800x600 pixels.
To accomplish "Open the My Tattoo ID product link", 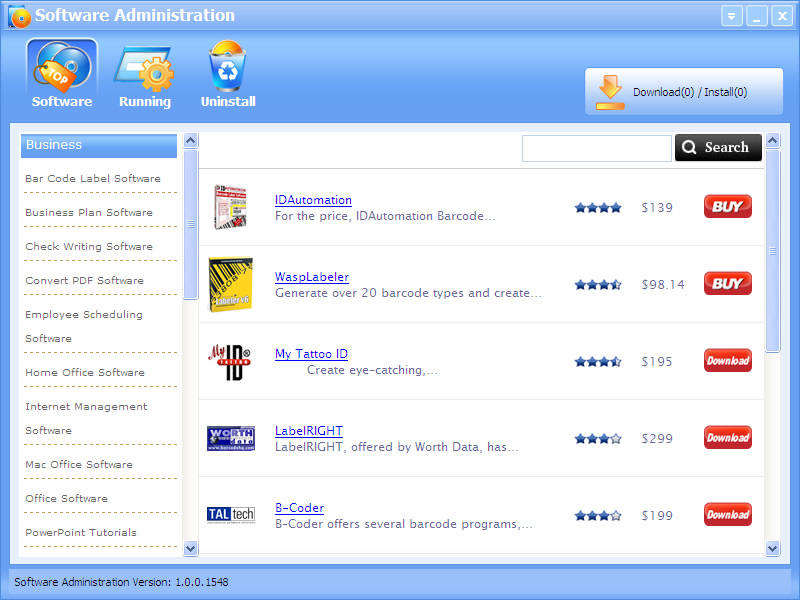I will pos(311,354).
